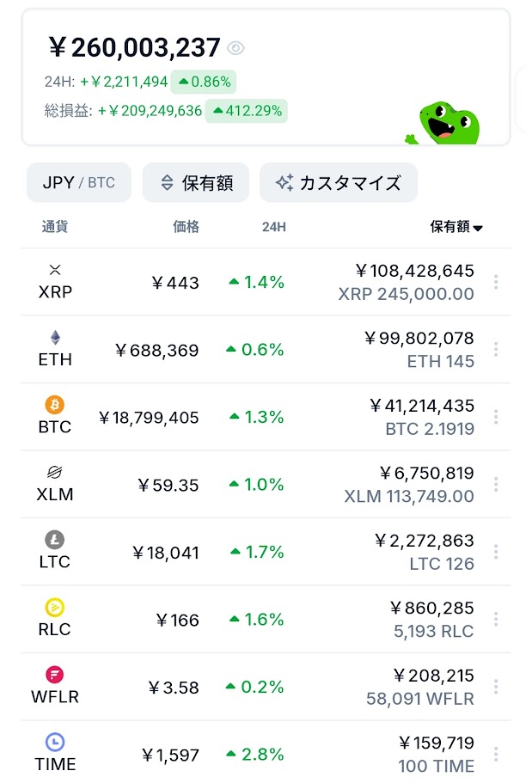Hide total balance with eye icon
Viewport: 532px width, 783px height.
click(235, 48)
